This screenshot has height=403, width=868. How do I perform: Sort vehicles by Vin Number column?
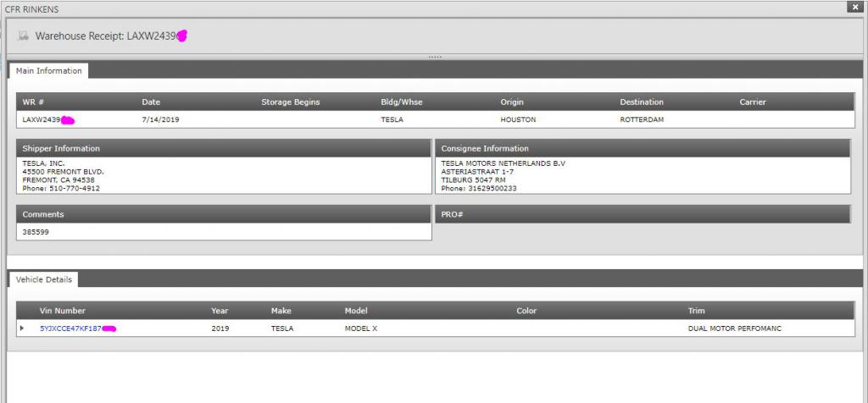coord(63,311)
